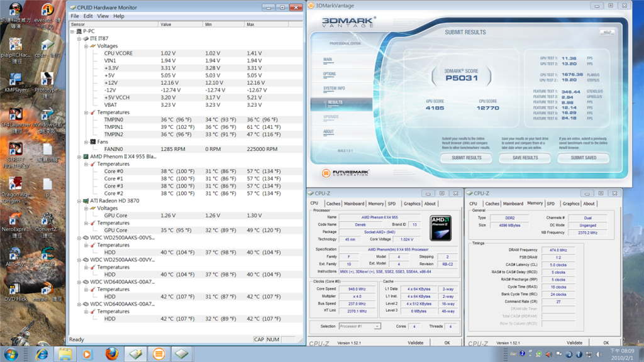
Task: Collapse the AMD Phenom II X4 955 node
Action: click(x=79, y=156)
